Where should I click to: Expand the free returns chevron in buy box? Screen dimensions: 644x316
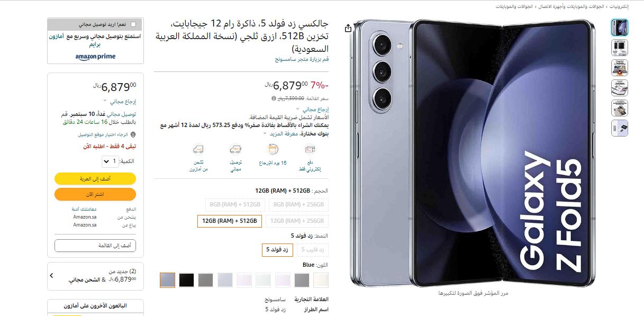pos(105,101)
